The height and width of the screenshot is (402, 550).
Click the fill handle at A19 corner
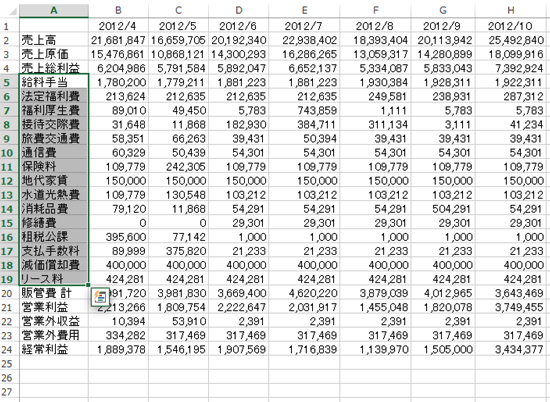(88, 285)
